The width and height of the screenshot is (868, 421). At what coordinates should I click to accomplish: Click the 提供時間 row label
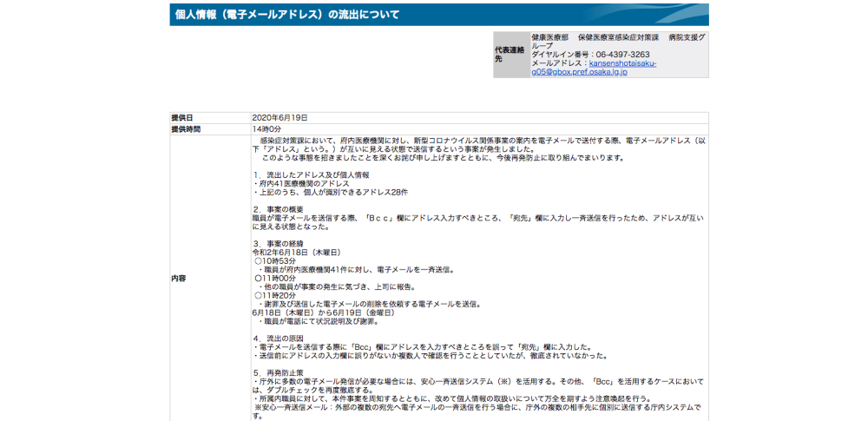click(186, 129)
